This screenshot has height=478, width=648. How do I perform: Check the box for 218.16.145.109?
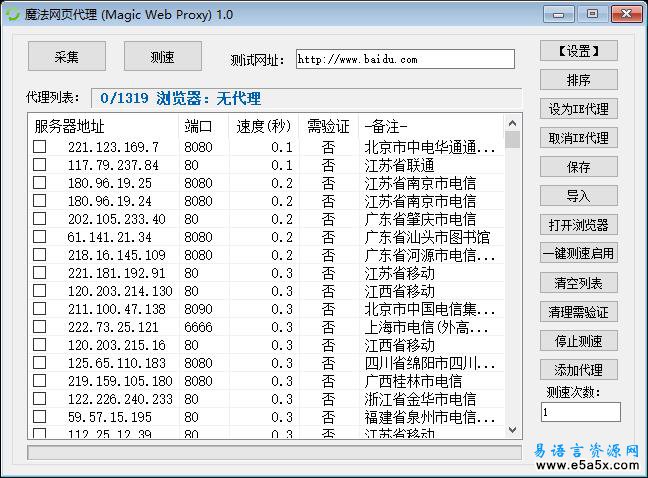tap(40, 254)
